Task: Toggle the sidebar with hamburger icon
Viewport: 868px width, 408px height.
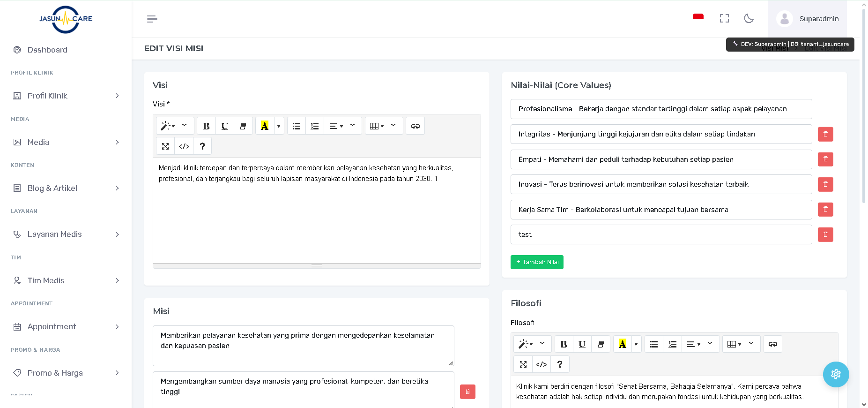Action: coord(152,19)
